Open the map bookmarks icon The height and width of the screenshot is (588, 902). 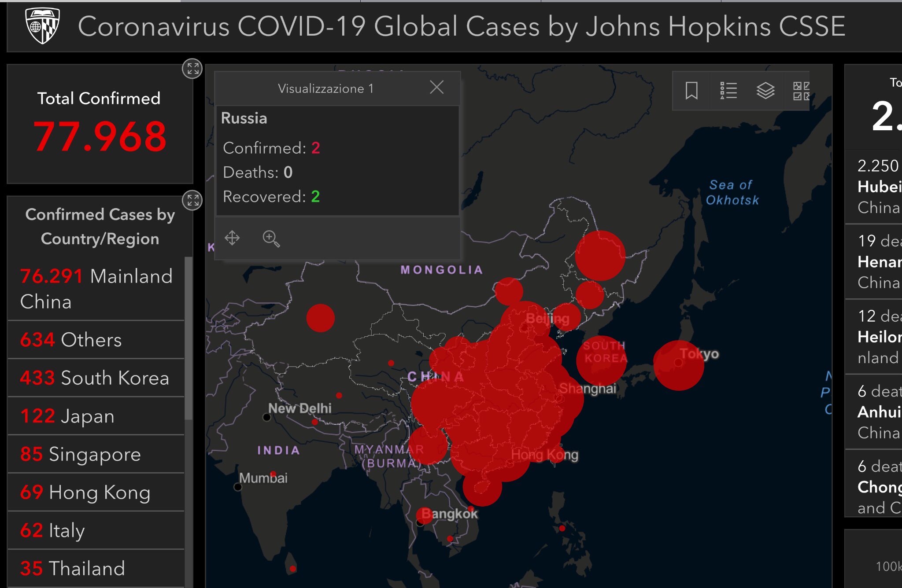click(691, 91)
